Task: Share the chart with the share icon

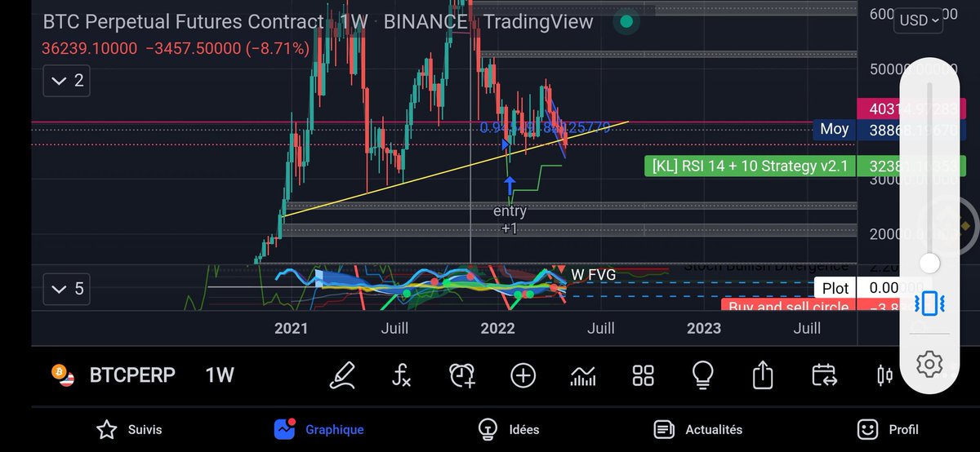Action: tap(762, 375)
